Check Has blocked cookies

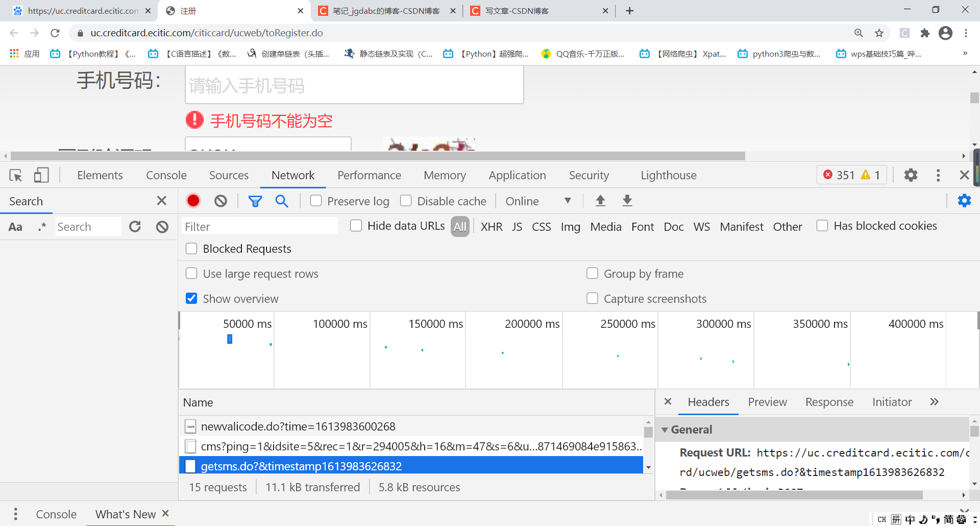pos(822,226)
